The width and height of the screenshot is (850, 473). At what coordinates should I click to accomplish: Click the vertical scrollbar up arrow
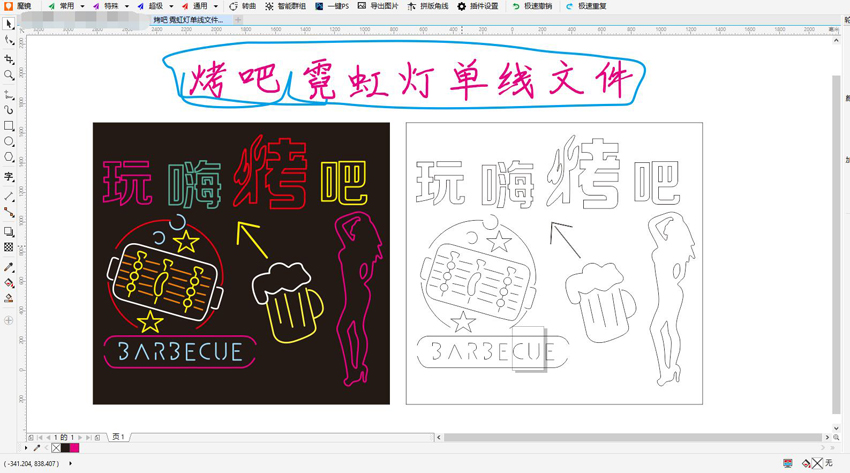pos(836,41)
